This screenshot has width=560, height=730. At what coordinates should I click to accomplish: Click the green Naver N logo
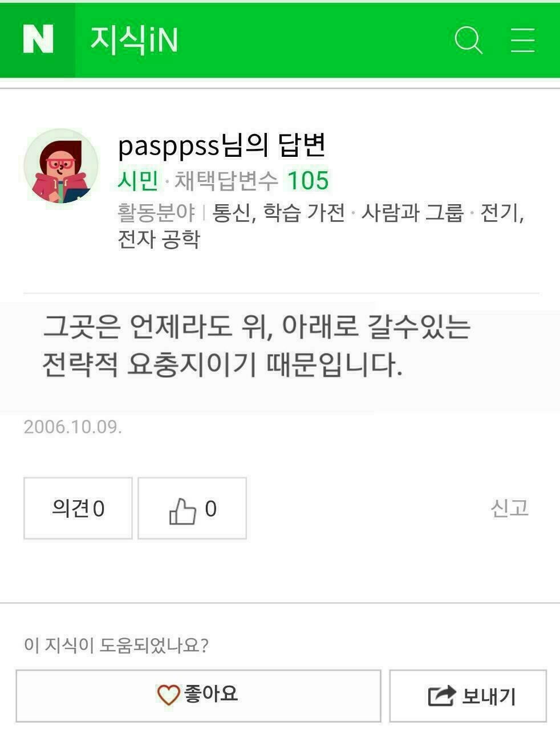click(x=38, y=39)
